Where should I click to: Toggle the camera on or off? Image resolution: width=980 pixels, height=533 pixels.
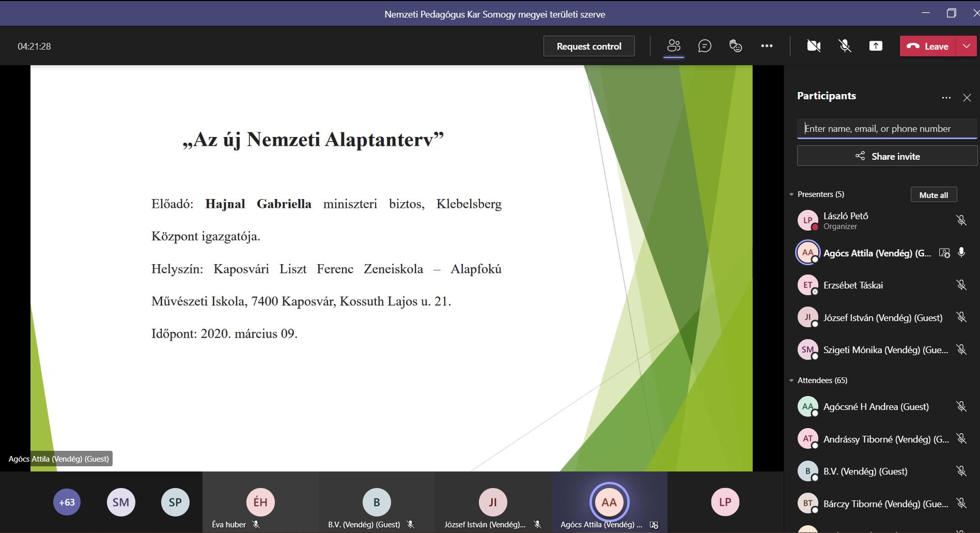(x=814, y=47)
